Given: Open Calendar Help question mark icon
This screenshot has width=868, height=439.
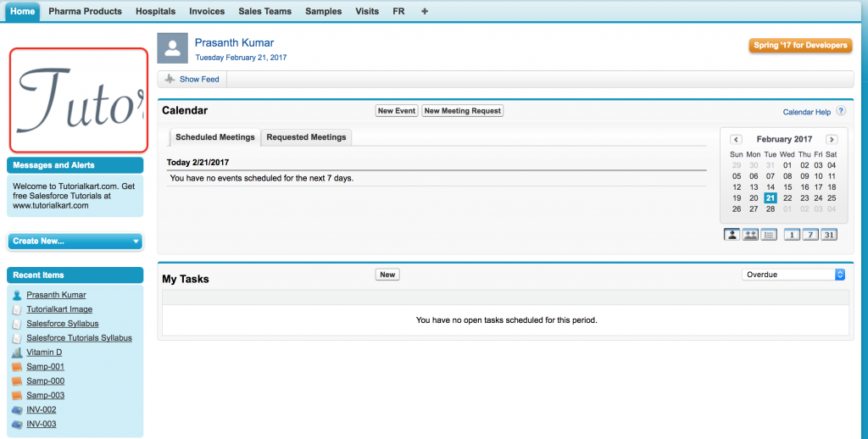Looking at the screenshot, I should pos(841,111).
